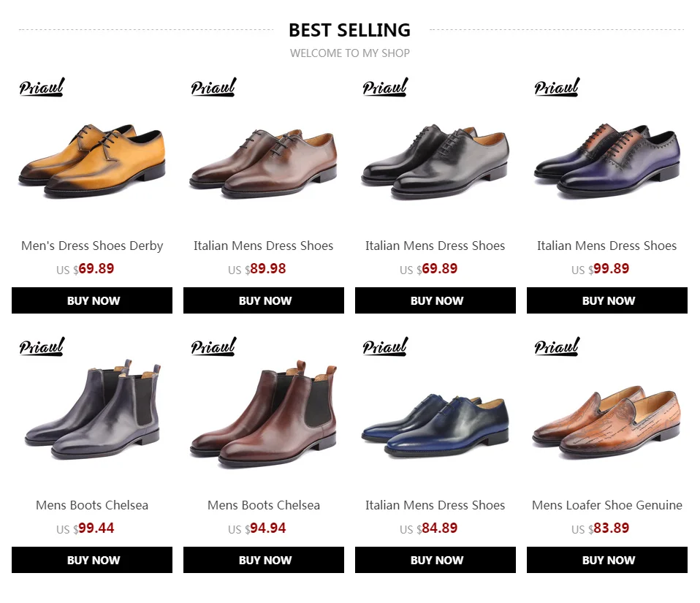Viewport: 700px width, 603px height.
Task: Open the orange patterned loafer image
Action: (x=607, y=422)
